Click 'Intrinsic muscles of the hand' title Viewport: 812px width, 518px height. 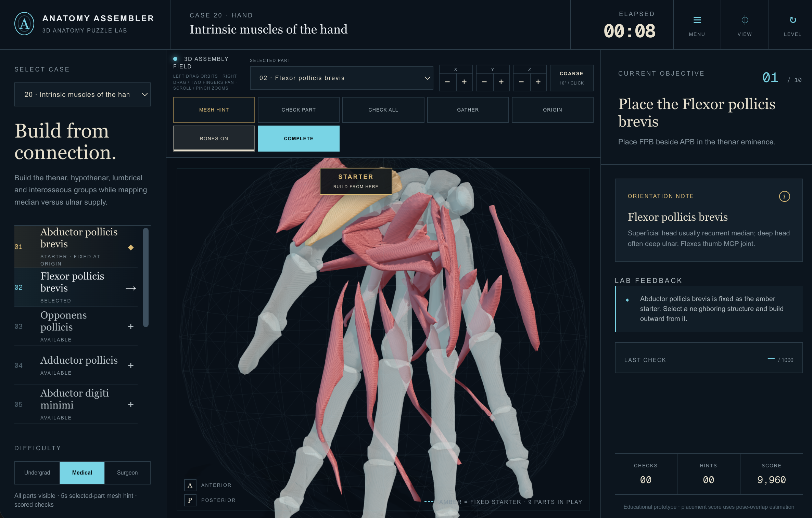click(x=268, y=29)
